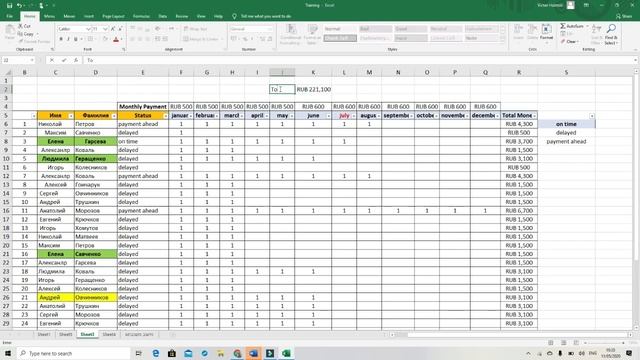Screen dimensions: 640x360
Task: Select the Normal cell style
Action: 340,29
